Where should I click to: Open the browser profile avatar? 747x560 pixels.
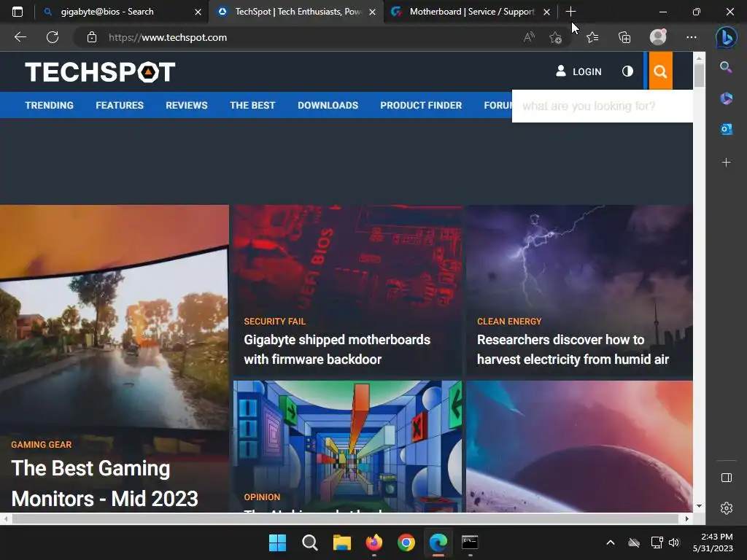[x=658, y=37]
